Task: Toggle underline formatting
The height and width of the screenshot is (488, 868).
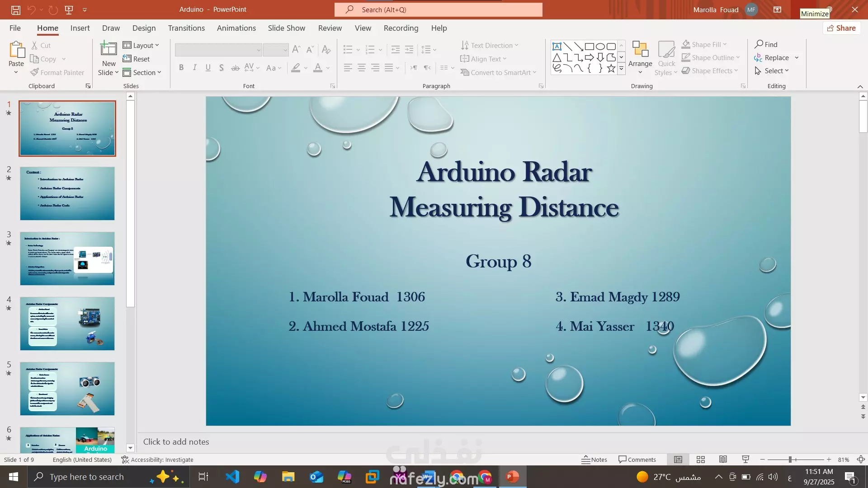Action: tap(208, 68)
